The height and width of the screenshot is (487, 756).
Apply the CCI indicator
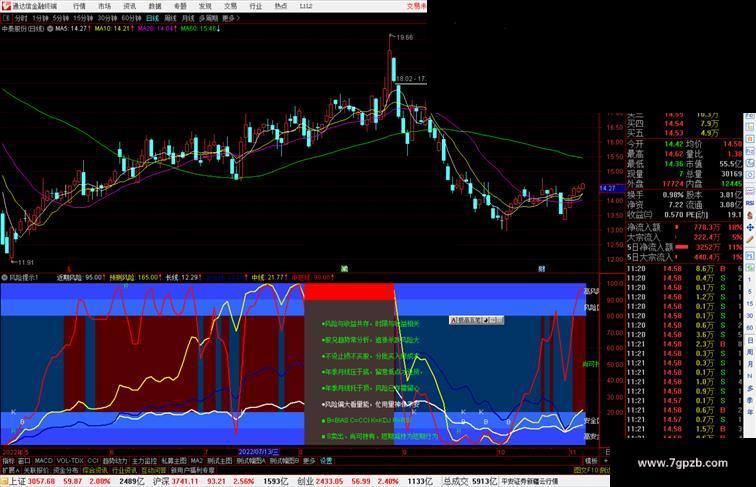tap(93, 461)
